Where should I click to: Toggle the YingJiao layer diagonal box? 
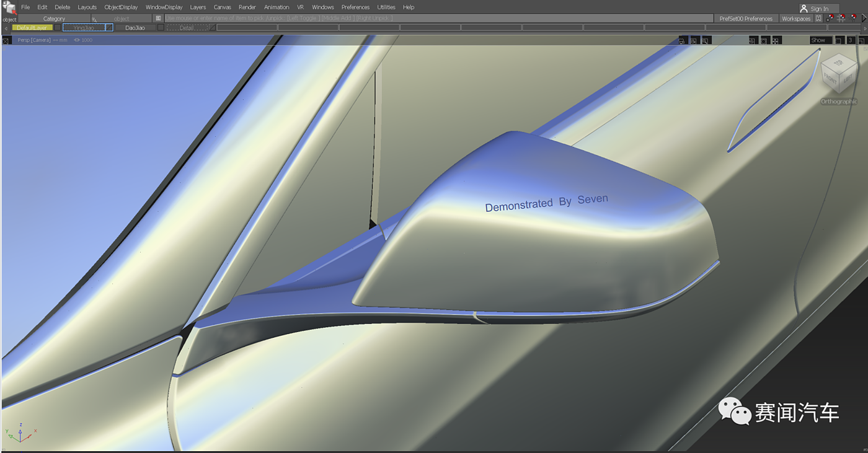click(x=109, y=28)
